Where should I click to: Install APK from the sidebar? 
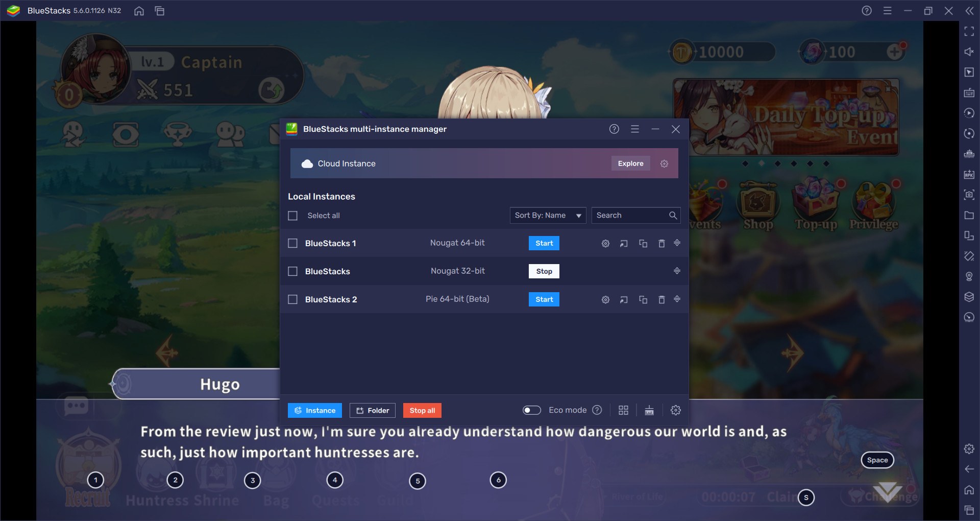(x=969, y=174)
